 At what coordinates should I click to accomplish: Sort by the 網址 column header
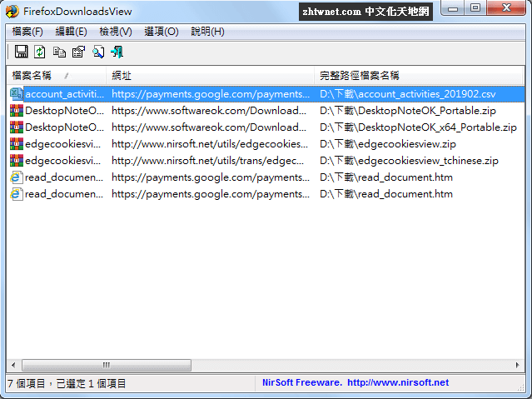click(x=210, y=76)
